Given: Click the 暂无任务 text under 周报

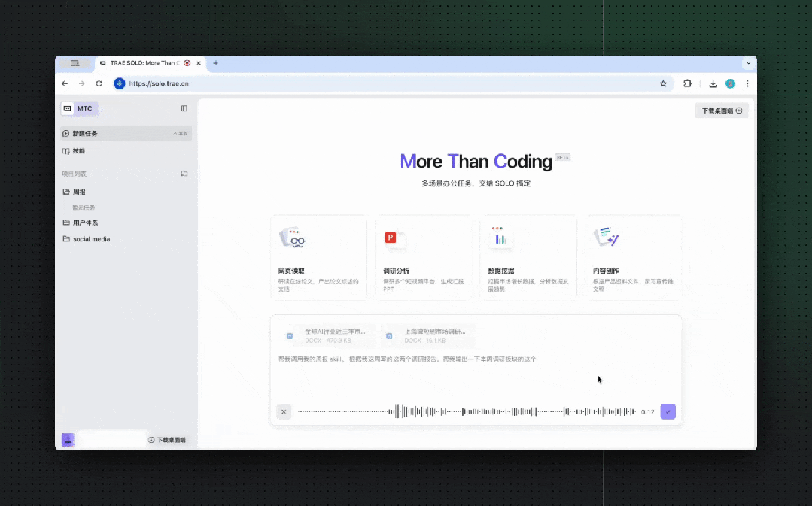Looking at the screenshot, I should pos(84,208).
